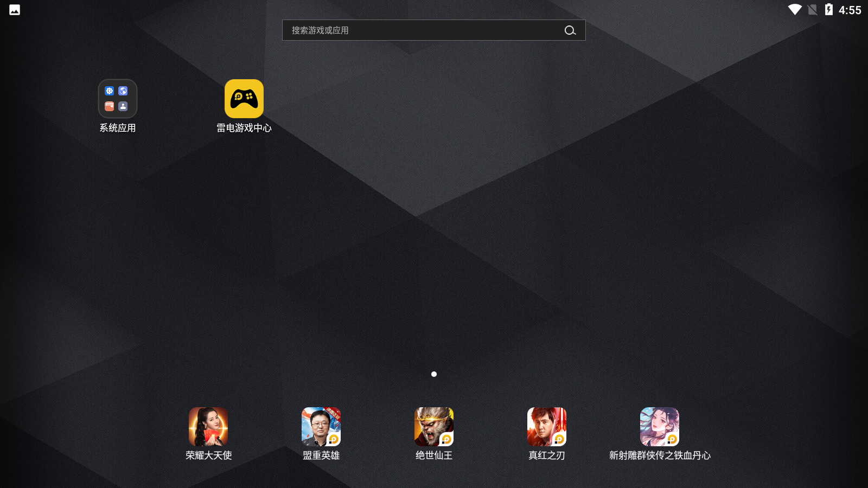Click the 绝世仙王 label text
The width and height of the screenshot is (868, 488).
pyautogui.click(x=434, y=455)
